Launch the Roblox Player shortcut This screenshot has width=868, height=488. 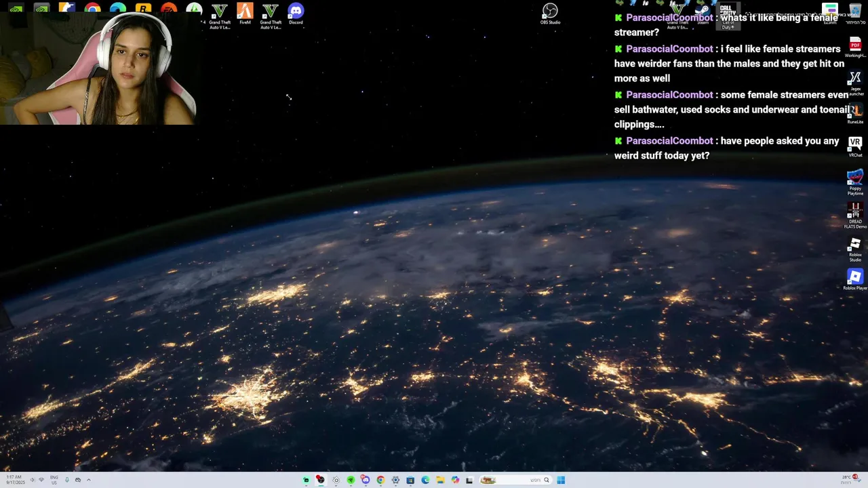(855, 279)
